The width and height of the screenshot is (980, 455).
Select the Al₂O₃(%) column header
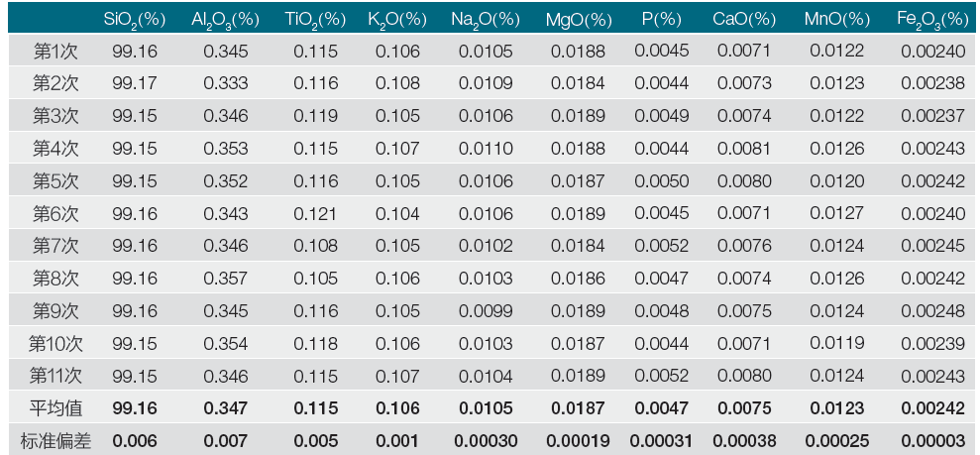tap(226, 20)
